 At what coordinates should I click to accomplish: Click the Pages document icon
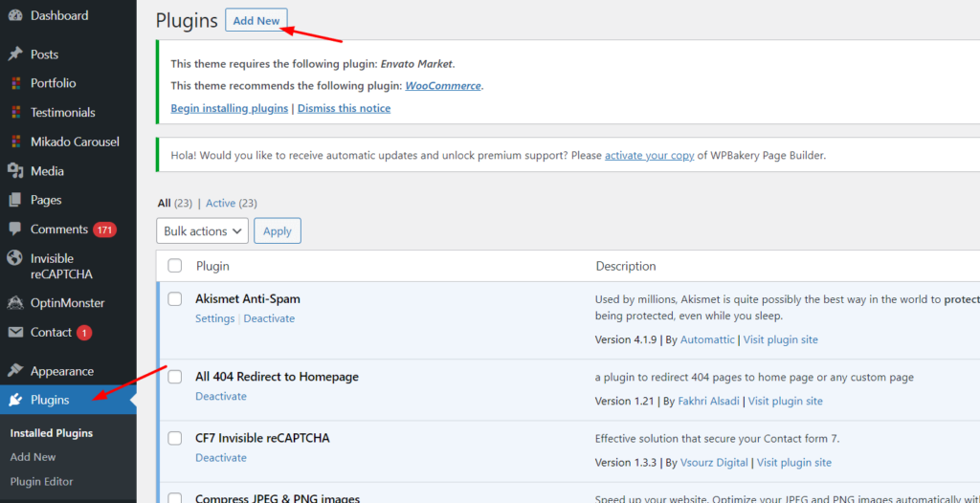click(15, 200)
